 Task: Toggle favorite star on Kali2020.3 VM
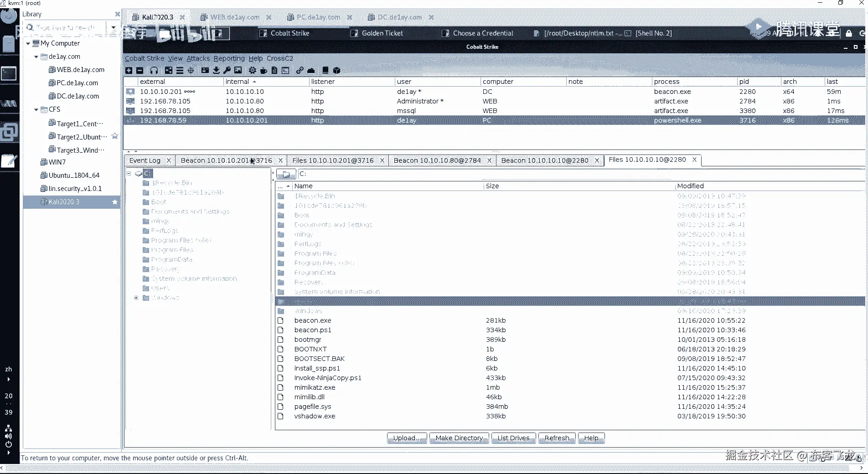pos(115,202)
